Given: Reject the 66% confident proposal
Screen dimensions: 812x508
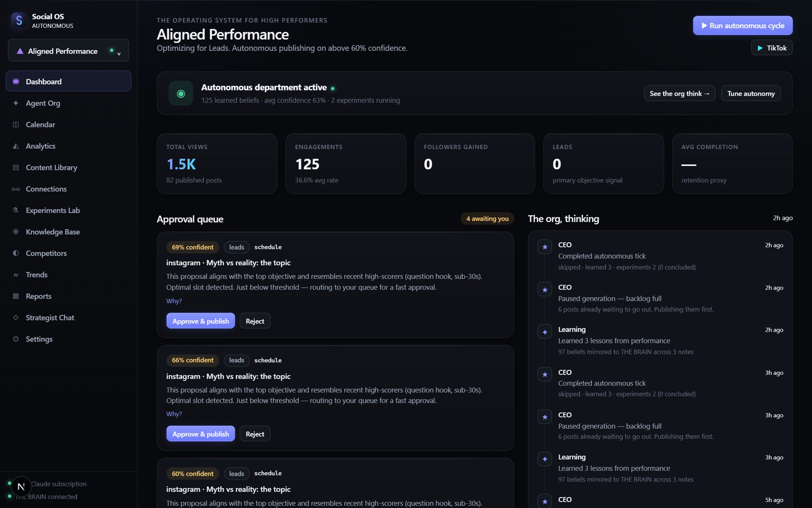Looking at the screenshot, I should coord(255,434).
